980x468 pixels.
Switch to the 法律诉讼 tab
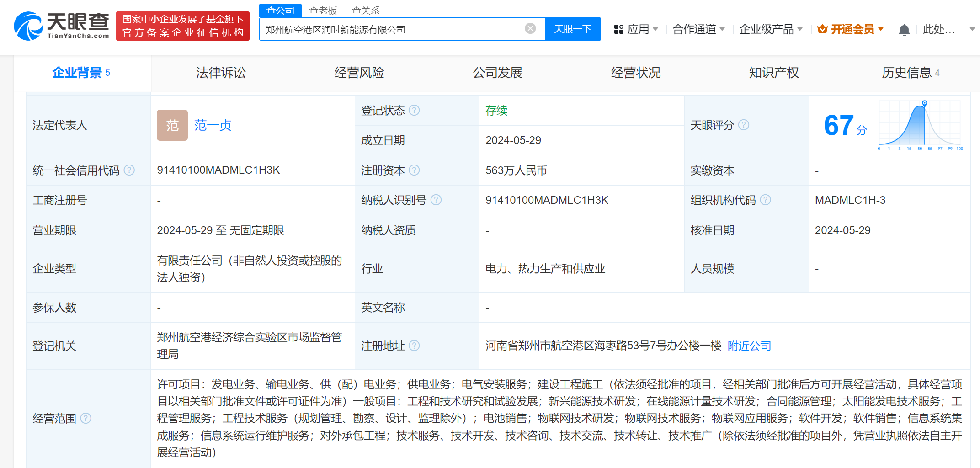(x=221, y=72)
